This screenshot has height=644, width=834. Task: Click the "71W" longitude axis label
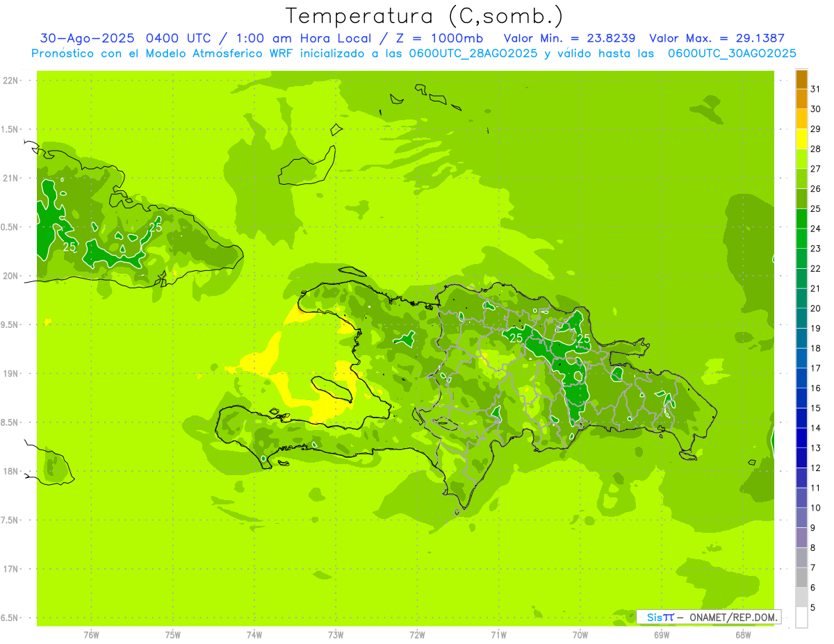[x=498, y=635]
